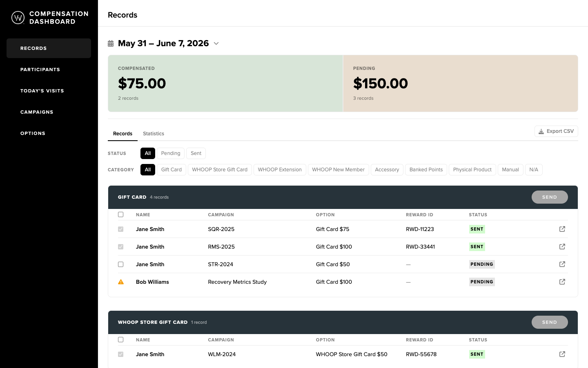Open the May 31 – June 7, 2026 date picker
The width and height of the screenshot is (588, 368).
[163, 43]
